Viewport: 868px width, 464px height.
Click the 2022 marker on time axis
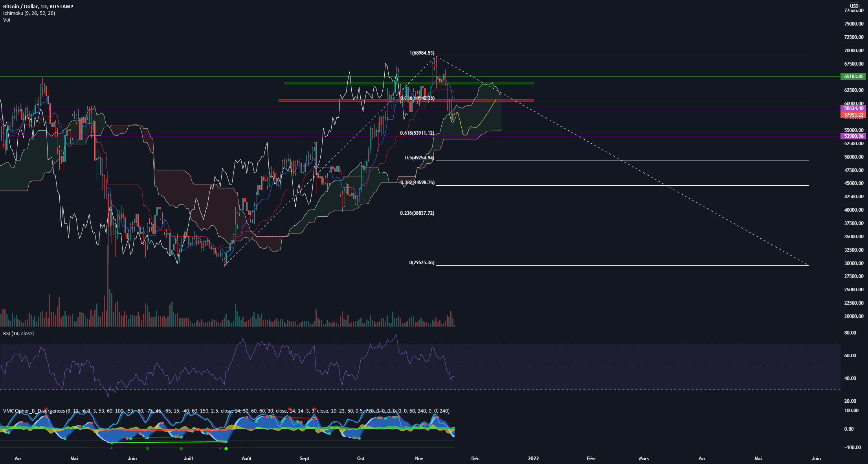point(533,458)
